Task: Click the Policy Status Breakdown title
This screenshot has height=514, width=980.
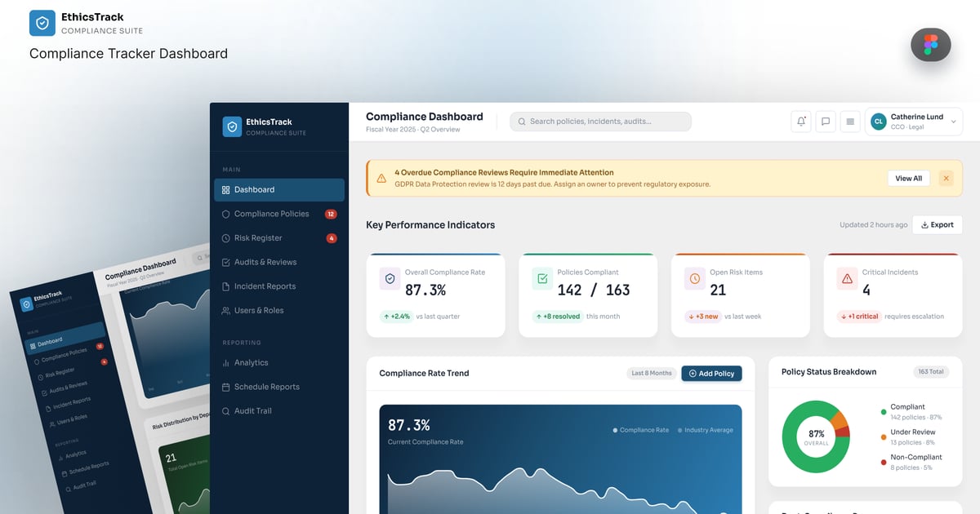Action: [x=829, y=371]
